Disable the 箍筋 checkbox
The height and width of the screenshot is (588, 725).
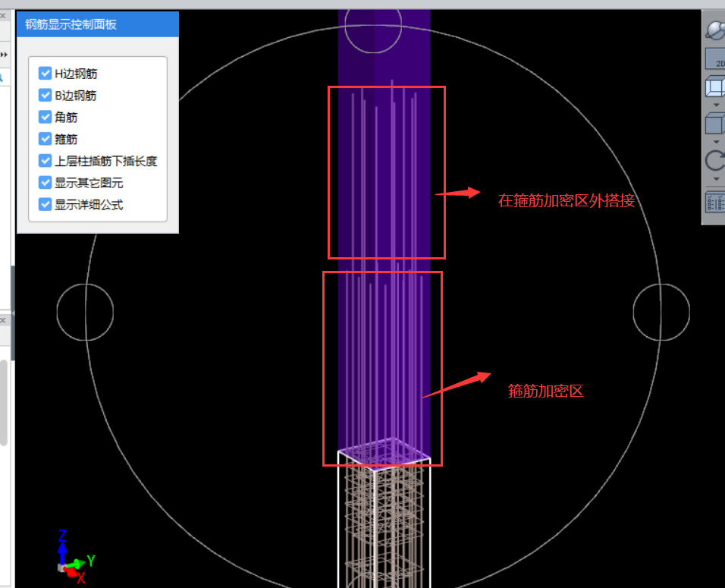[x=45, y=140]
